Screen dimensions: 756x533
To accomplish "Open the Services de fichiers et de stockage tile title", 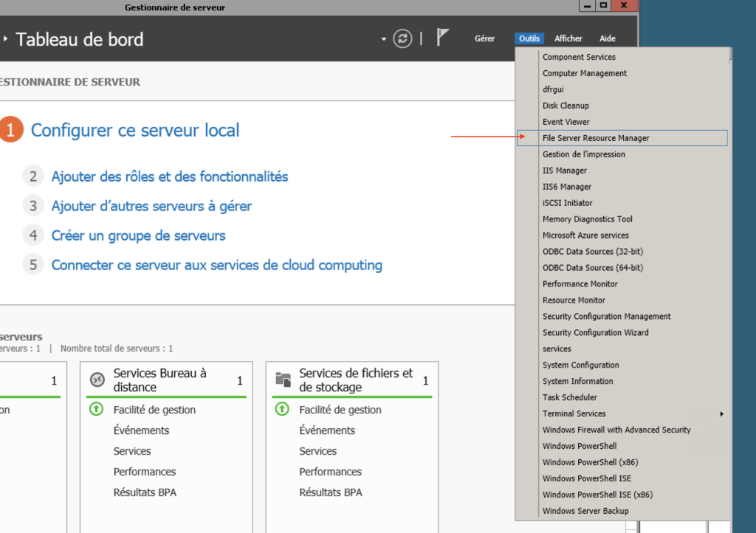I will (356, 380).
